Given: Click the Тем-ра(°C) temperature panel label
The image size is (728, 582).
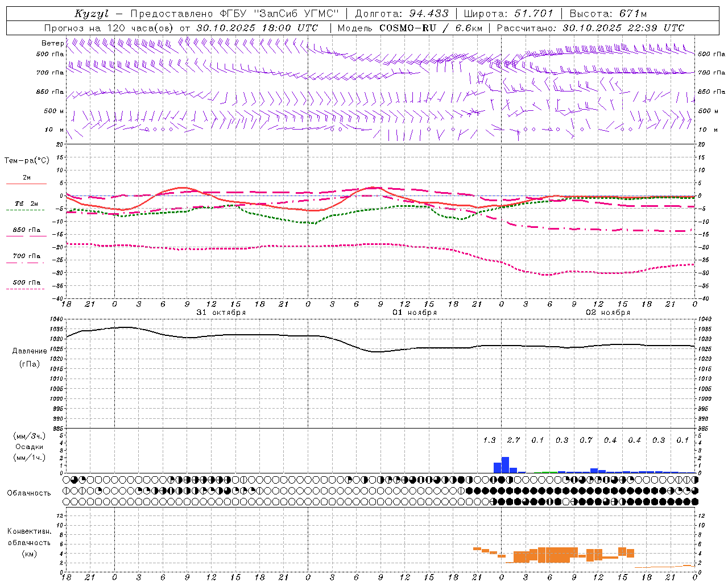Looking at the screenshot, I should pos(27,161).
